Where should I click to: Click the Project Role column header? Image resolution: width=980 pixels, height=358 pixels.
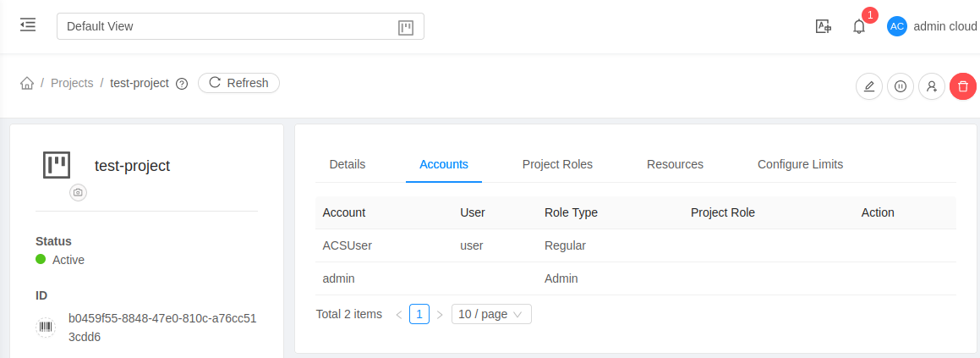pyautogui.click(x=722, y=212)
